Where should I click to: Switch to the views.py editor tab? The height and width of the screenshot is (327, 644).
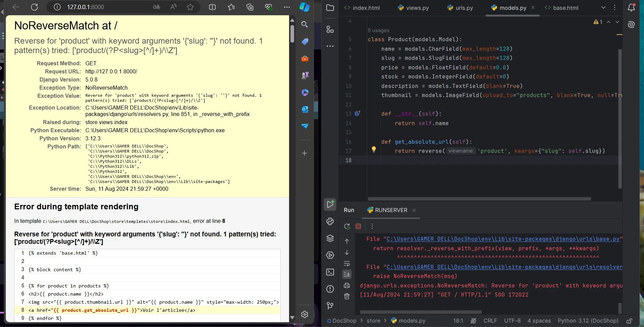(413, 8)
